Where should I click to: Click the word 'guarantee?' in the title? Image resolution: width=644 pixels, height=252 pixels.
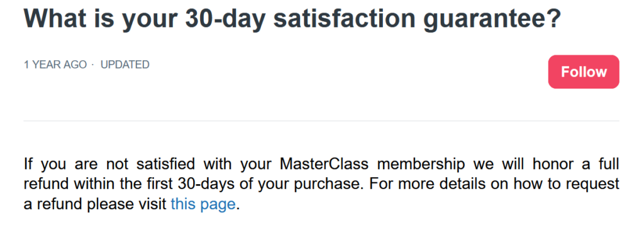pos(492,19)
